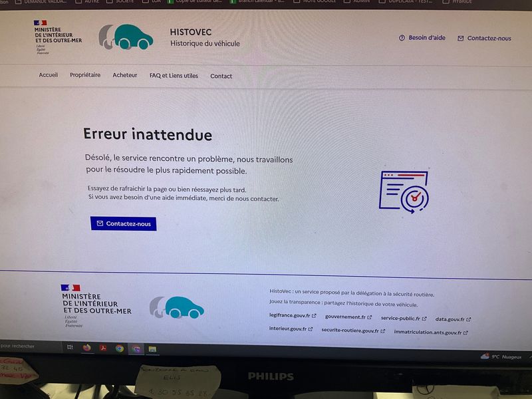Open Google Chrome from the taskbar

pos(120,348)
